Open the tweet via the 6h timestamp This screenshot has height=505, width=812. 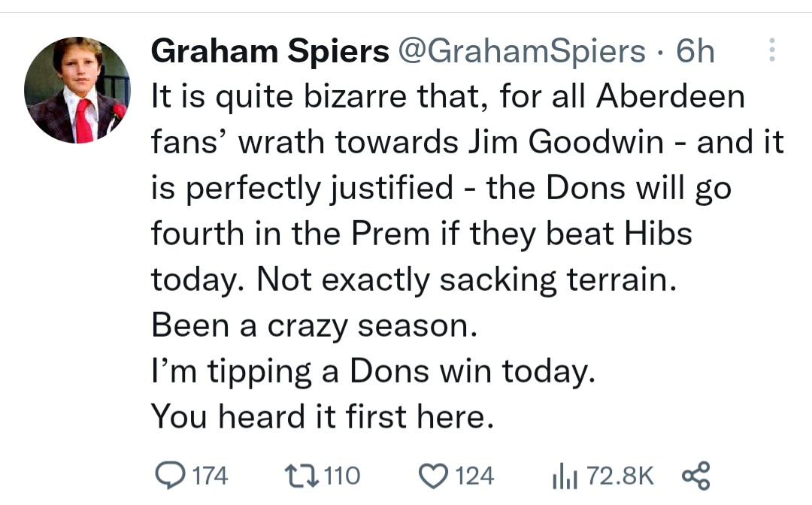[x=695, y=52]
